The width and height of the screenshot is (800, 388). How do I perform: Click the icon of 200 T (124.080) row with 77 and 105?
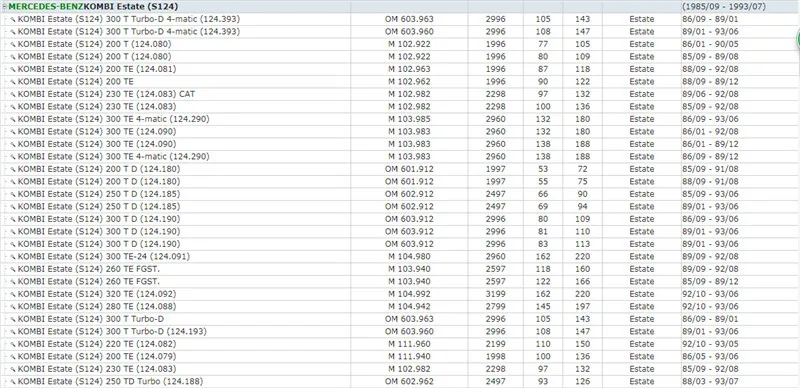(x=13, y=44)
